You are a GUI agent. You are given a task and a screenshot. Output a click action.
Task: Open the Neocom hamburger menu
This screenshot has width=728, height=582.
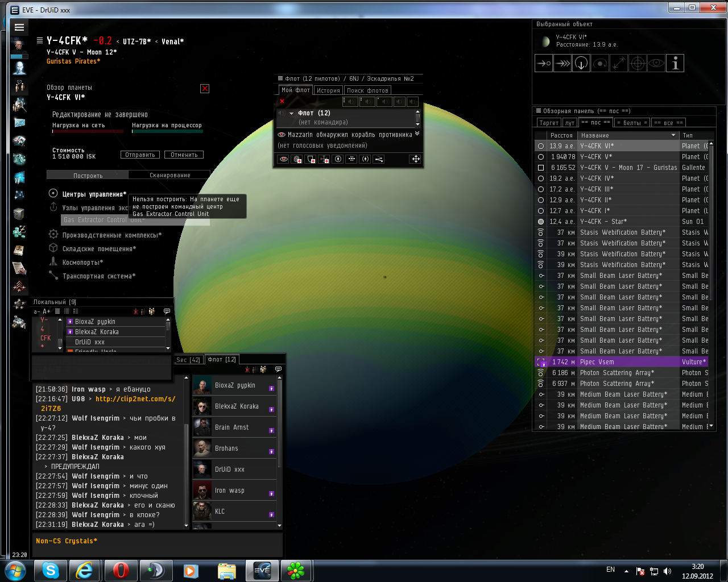tap(19, 27)
